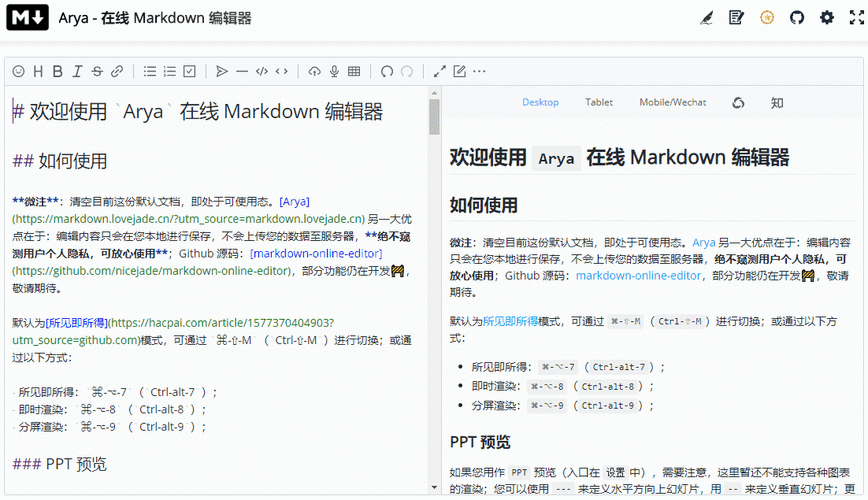Click [Arya] link text in editor

[x=294, y=202]
